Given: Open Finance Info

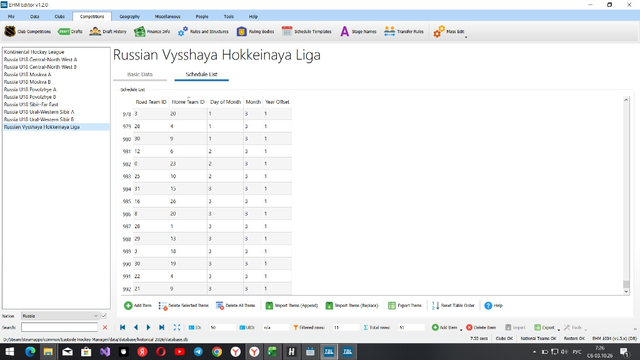Looking at the screenshot, I should pyautogui.click(x=152, y=31).
